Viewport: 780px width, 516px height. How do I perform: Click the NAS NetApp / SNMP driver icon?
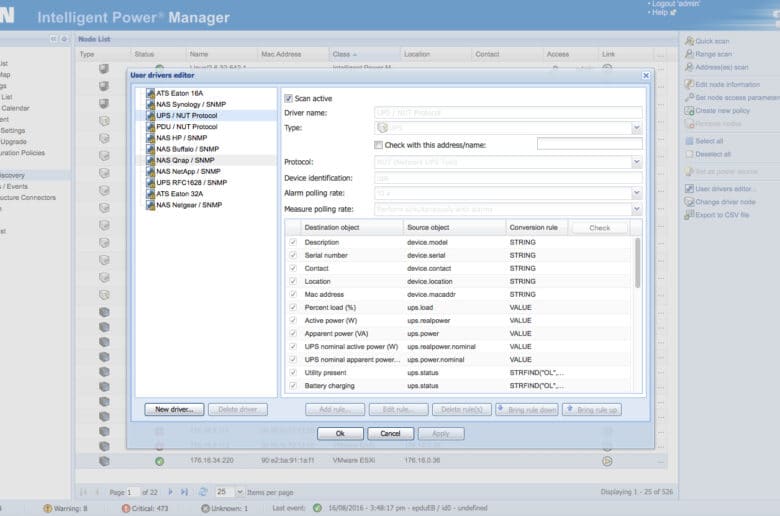click(x=150, y=172)
